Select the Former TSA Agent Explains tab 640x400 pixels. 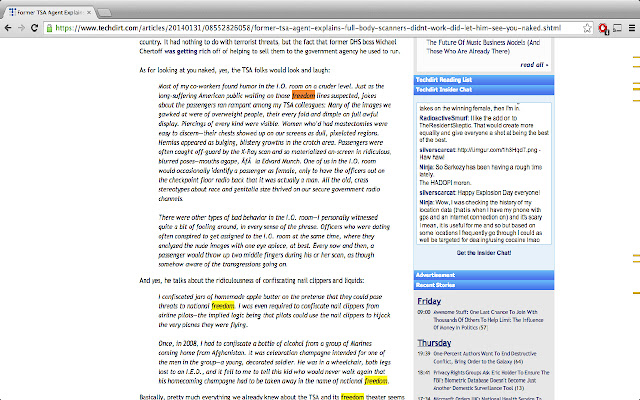tap(49, 13)
